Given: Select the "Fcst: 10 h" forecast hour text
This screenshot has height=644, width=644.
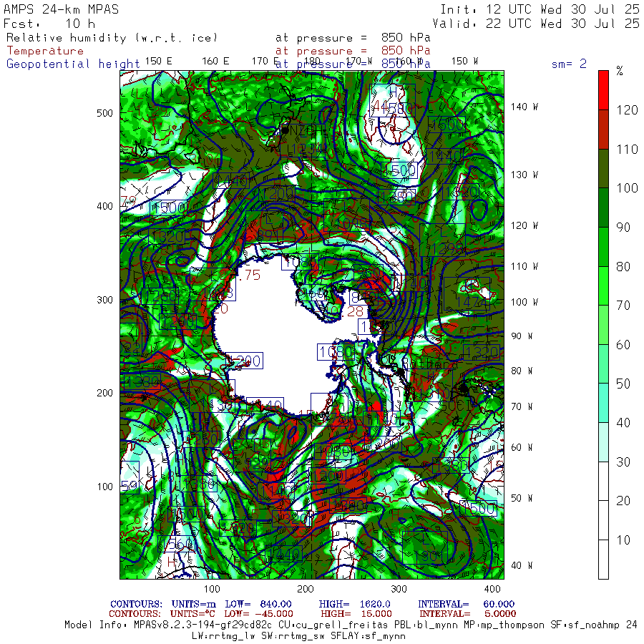Looking at the screenshot, I should tap(49, 24).
